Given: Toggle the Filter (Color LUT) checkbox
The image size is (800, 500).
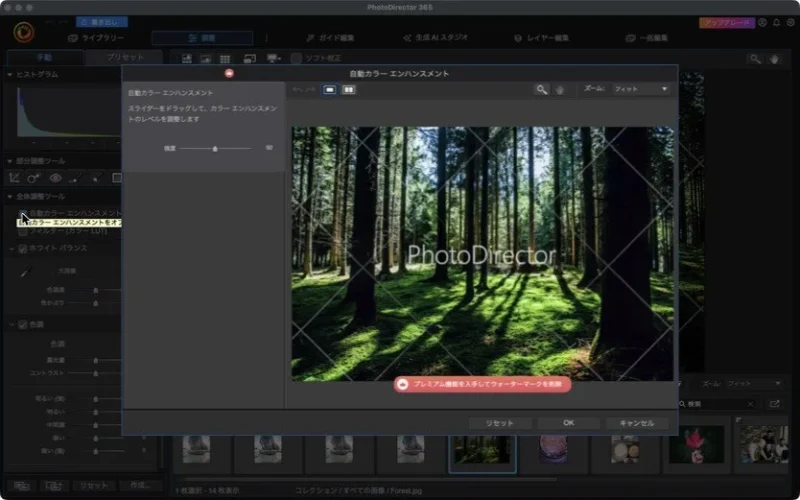Looking at the screenshot, I should (22, 231).
